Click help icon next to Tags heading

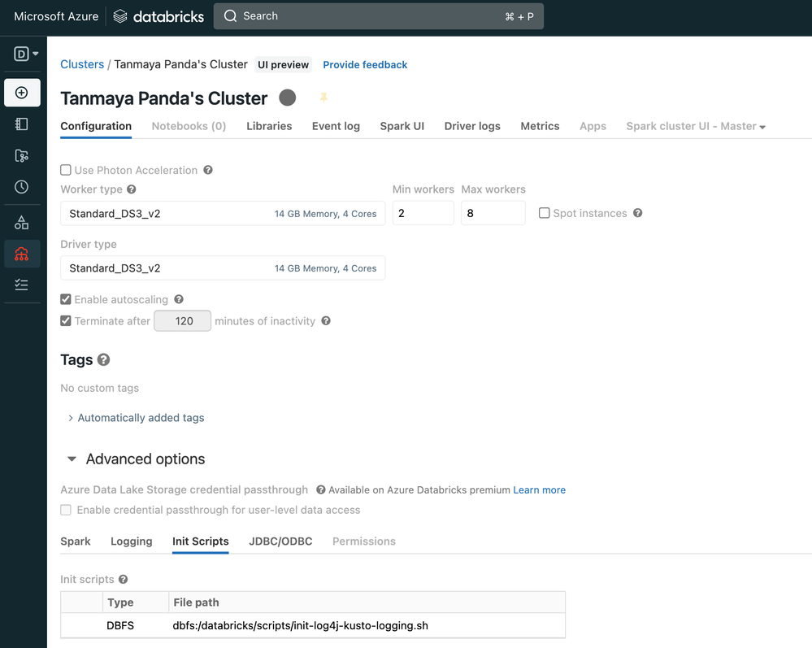103,359
